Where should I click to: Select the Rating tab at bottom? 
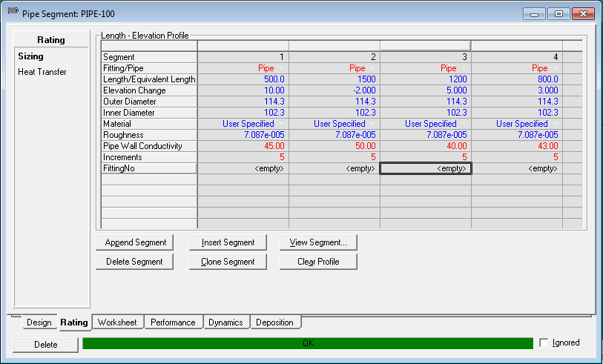[x=74, y=322]
